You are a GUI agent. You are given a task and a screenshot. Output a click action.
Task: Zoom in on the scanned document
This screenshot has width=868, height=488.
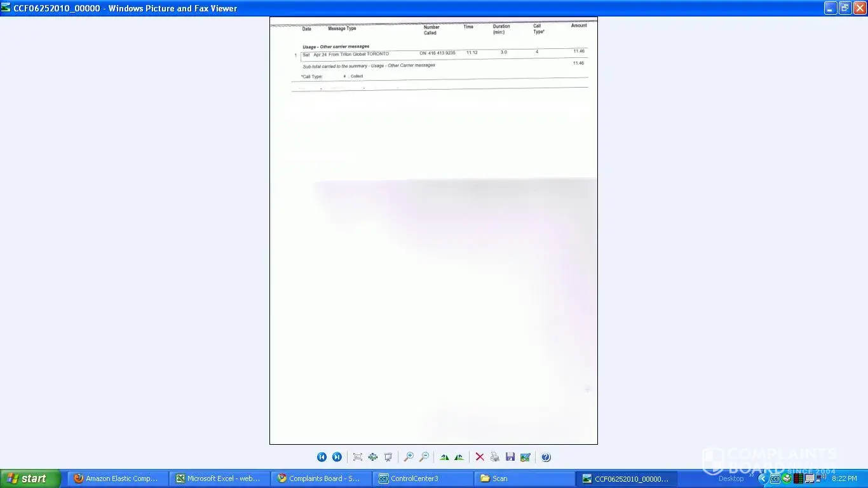(x=409, y=457)
